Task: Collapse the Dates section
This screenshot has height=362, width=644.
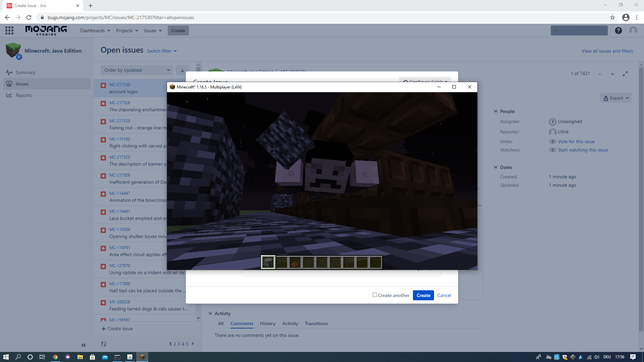Action: pyautogui.click(x=496, y=167)
